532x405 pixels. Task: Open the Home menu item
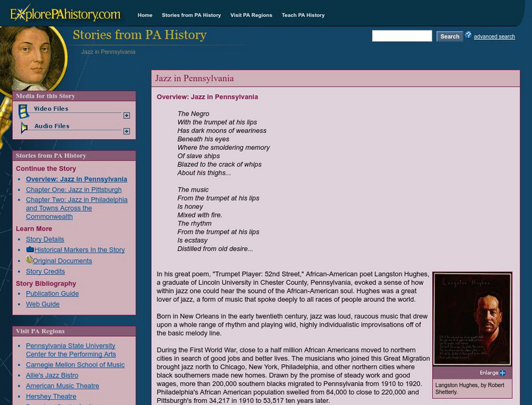pos(145,16)
